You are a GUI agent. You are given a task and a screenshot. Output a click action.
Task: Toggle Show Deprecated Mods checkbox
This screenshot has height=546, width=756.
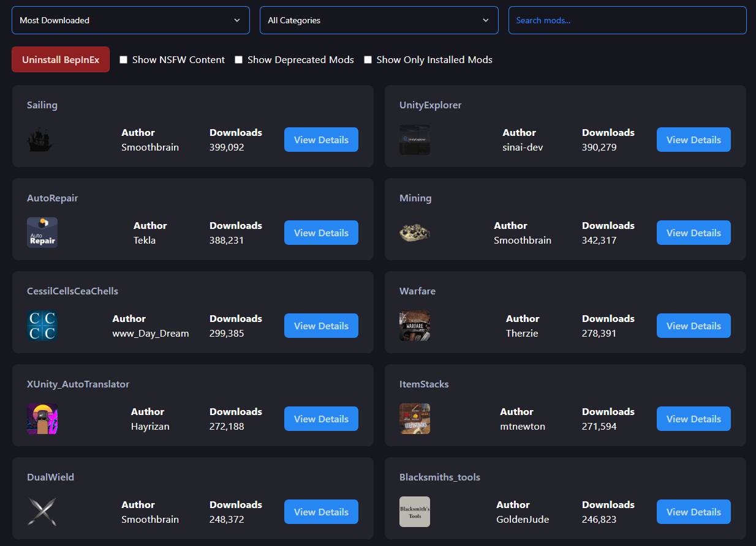coord(239,60)
